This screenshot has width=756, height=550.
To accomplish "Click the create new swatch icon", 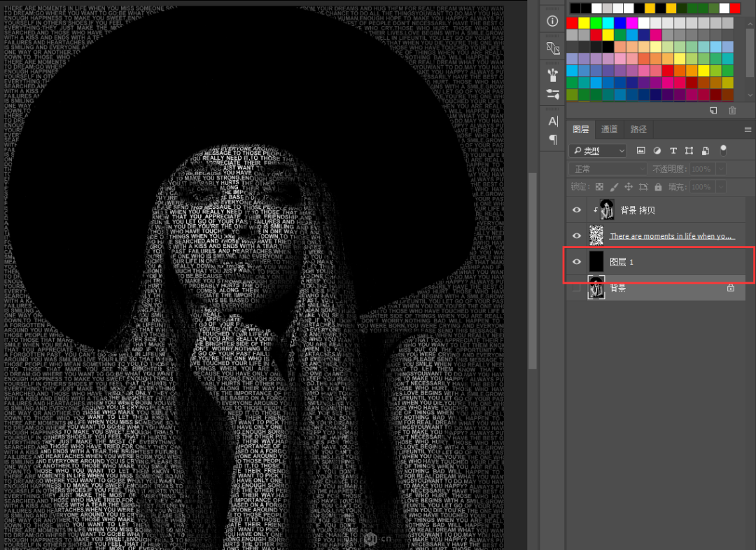I will 713,110.
